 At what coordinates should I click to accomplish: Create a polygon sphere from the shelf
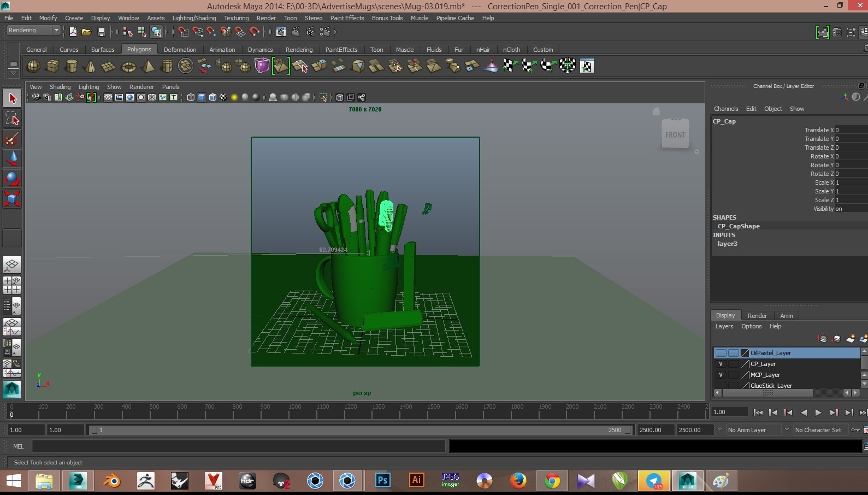pos(33,66)
